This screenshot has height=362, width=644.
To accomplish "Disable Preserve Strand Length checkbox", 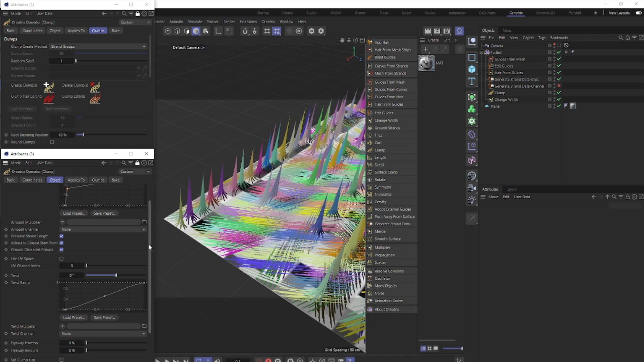I will tap(61, 236).
